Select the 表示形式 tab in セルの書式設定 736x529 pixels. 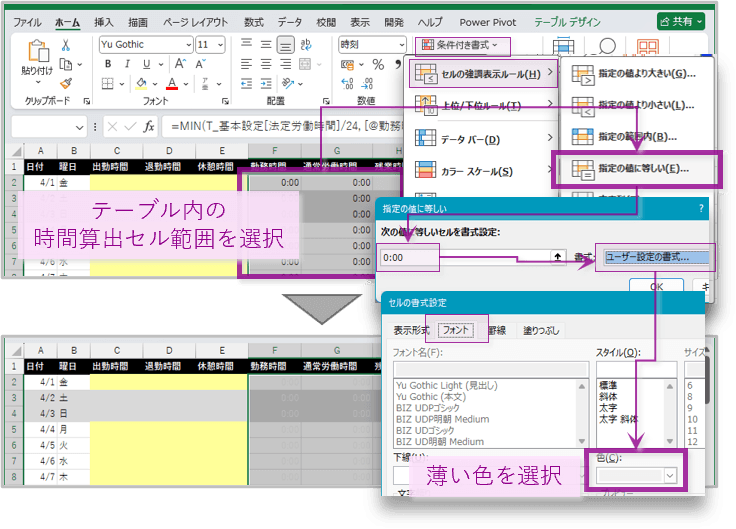click(x=411, y=330)
